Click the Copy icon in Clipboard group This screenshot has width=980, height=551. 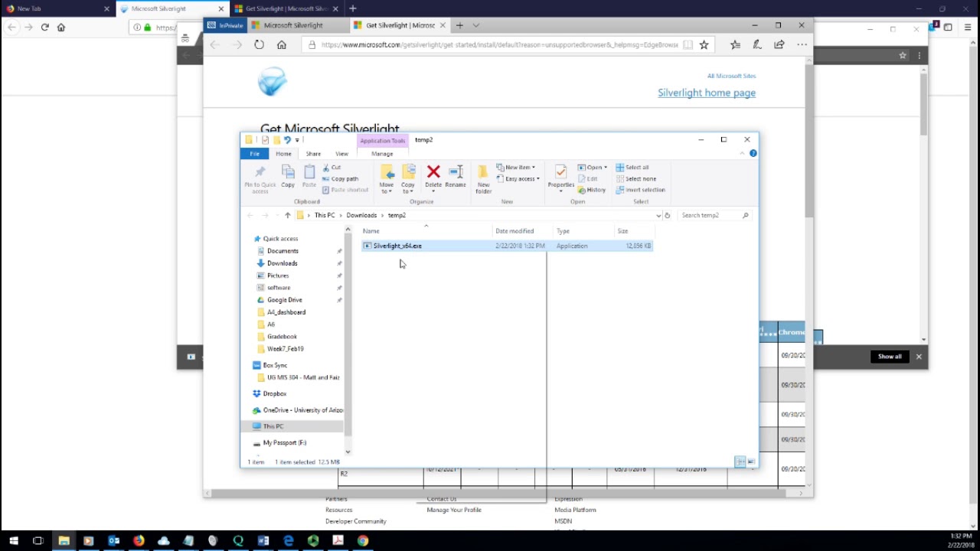pos(288,177)
